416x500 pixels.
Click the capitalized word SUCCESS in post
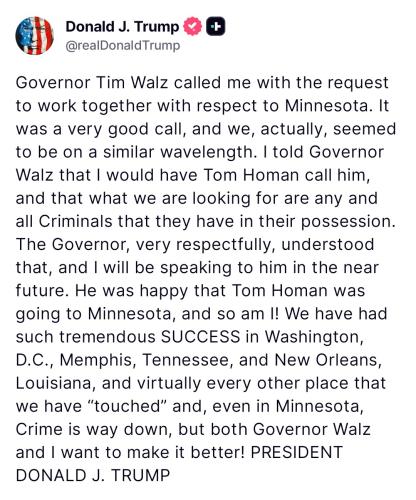[201, 337]
